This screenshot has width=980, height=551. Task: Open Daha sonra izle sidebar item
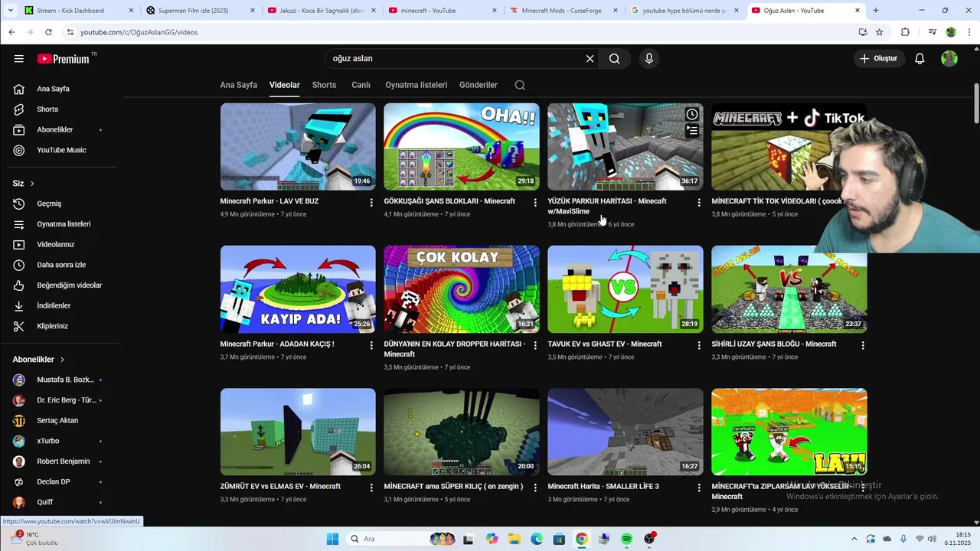[x=60, y=265]
